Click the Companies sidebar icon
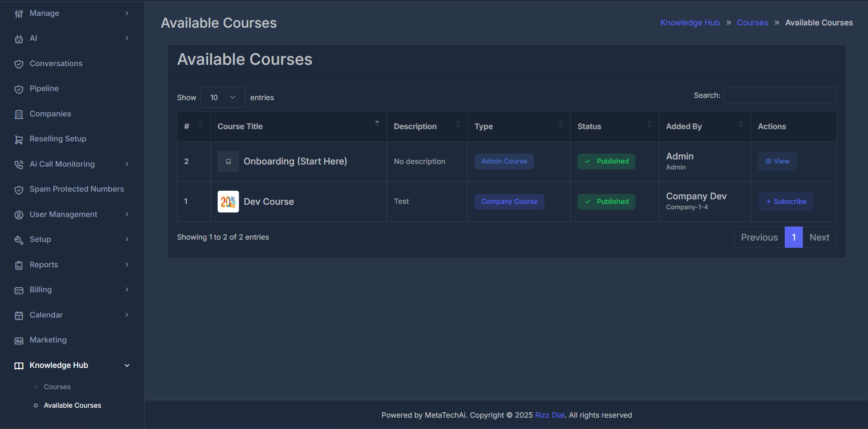 (x=19, y=114)
